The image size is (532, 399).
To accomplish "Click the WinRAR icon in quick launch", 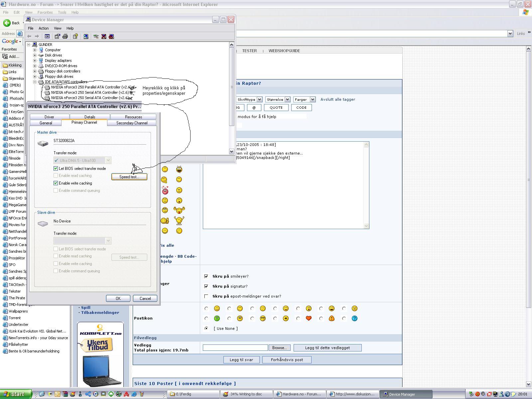I will coord(65,394).
